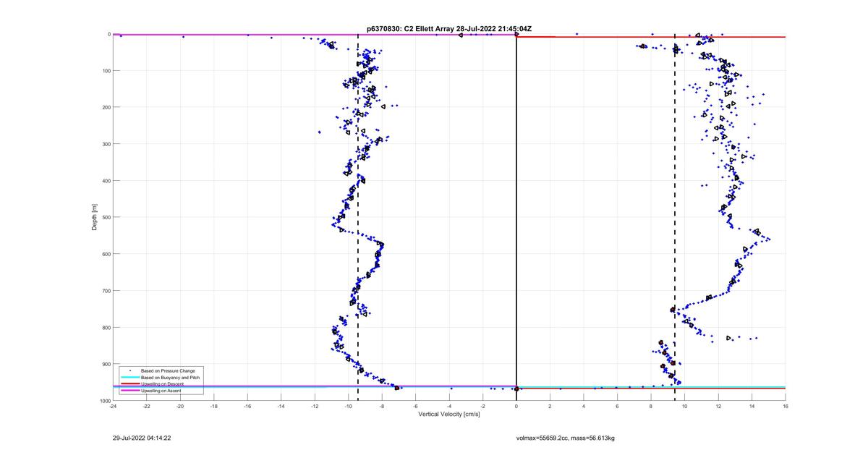
Task: Click the "2" velocity axis tick label
Action: [550, 407]
